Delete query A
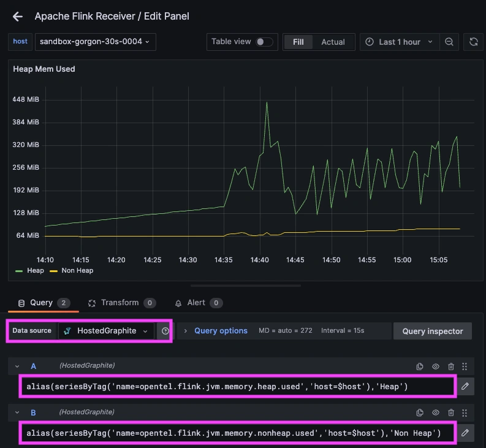 coord(451,366)
